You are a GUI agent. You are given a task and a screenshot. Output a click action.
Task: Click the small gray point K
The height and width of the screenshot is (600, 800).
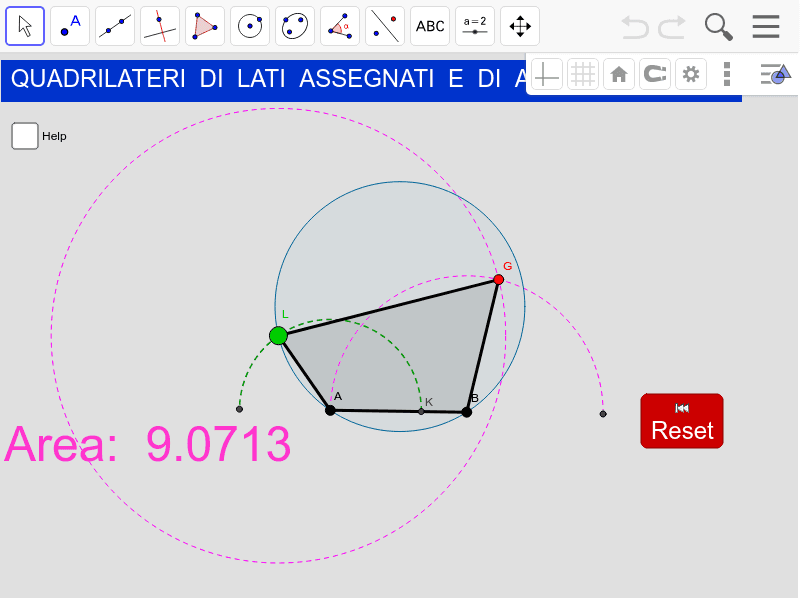tap(421, 411)
